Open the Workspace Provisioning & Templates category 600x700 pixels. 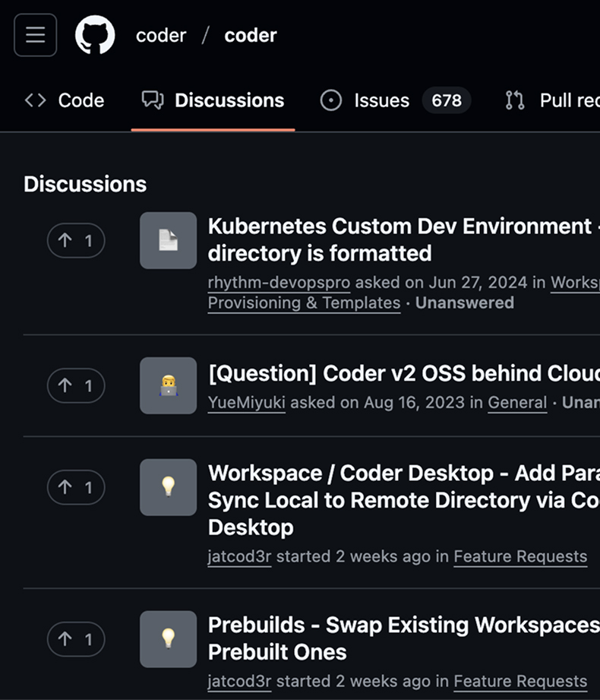(304, 302)
